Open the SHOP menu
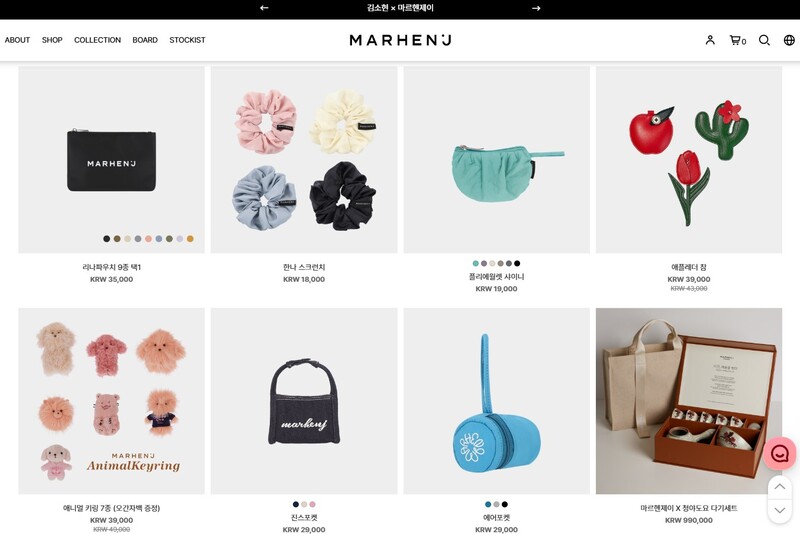800x534 pixels. point(52,40)
